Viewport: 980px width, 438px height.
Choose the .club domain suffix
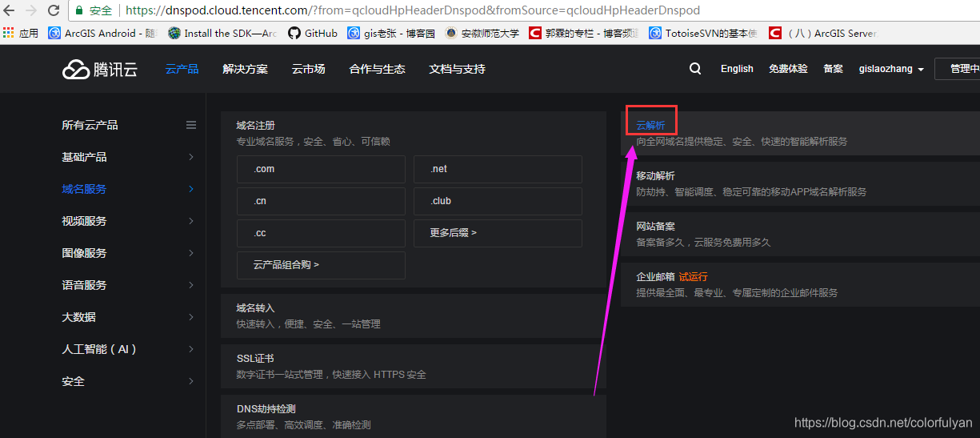click(498, 201)
